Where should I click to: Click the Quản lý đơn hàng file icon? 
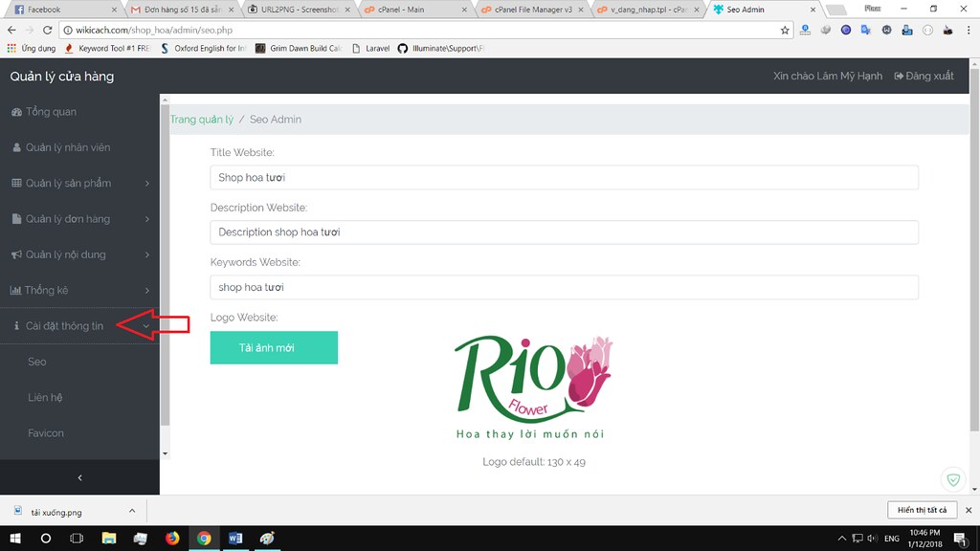[16, 219]
